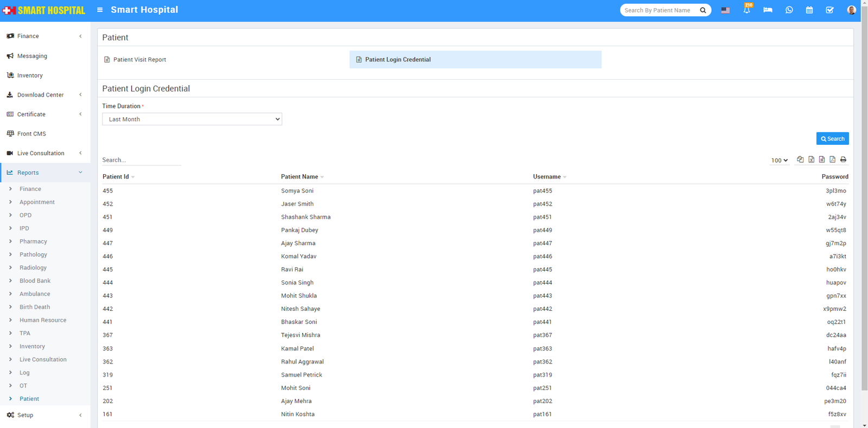Click the bed status icon
The height and width of the screenshot is (428, 868).
tap(768, 10)
